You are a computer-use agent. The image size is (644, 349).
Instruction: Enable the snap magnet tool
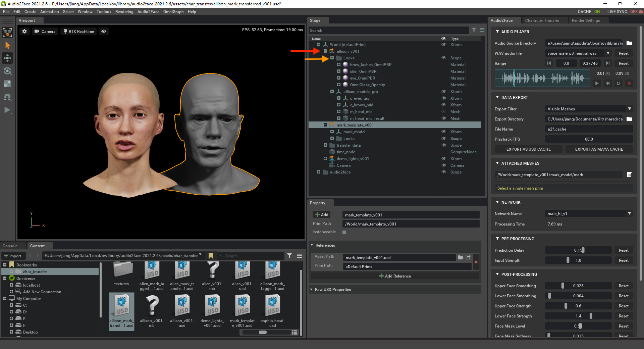pos(7,97)
